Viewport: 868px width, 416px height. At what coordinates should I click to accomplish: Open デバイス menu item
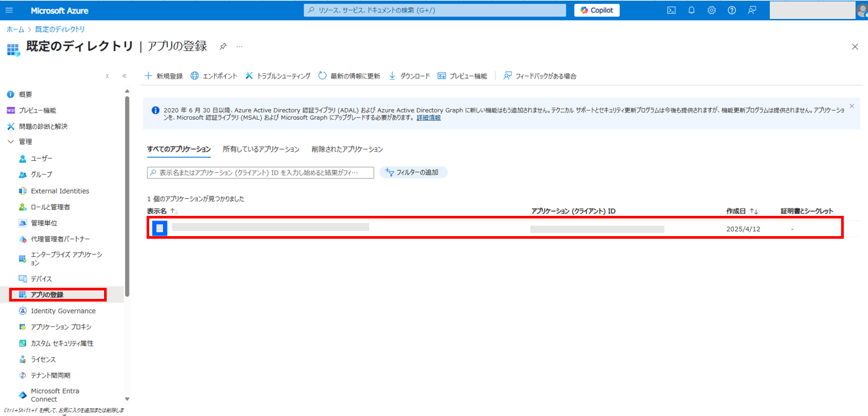coord(41,279)
